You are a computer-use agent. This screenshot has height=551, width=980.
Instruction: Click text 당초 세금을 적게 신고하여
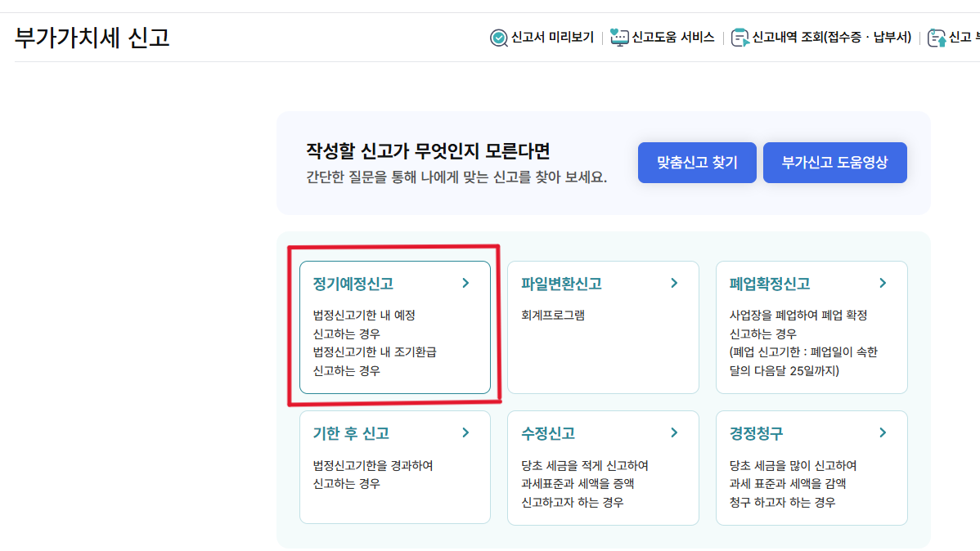pyautogui.click(x=584, y=465)
